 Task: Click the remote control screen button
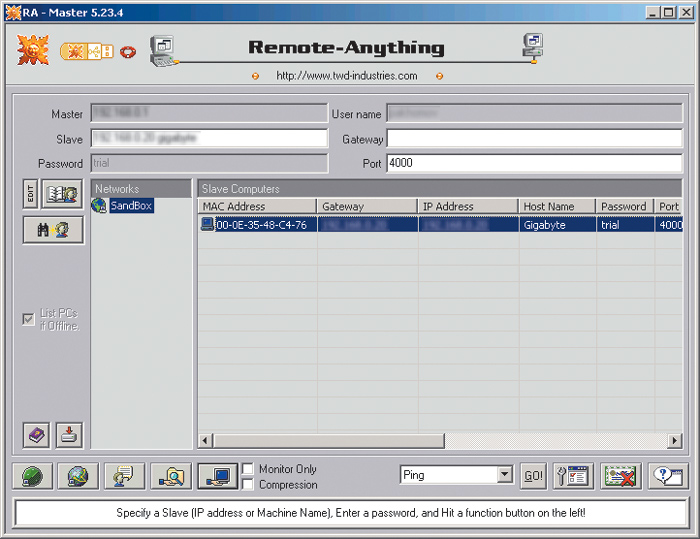(x=218, y=476)
